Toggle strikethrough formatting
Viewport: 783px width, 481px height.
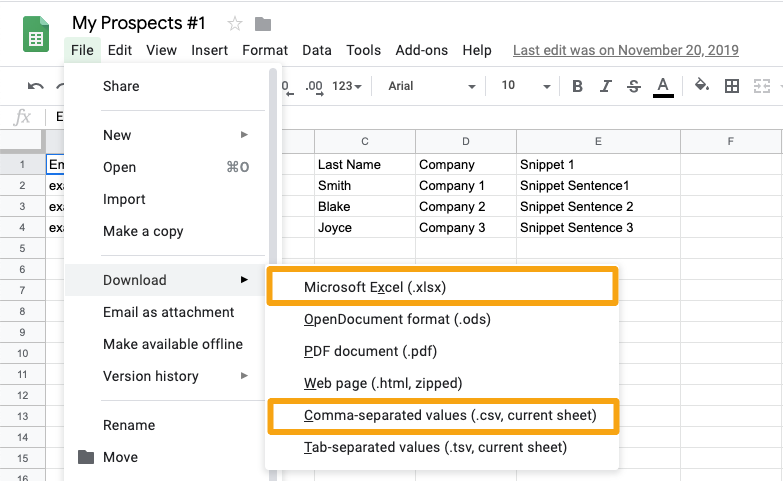[x=633, y=86]
